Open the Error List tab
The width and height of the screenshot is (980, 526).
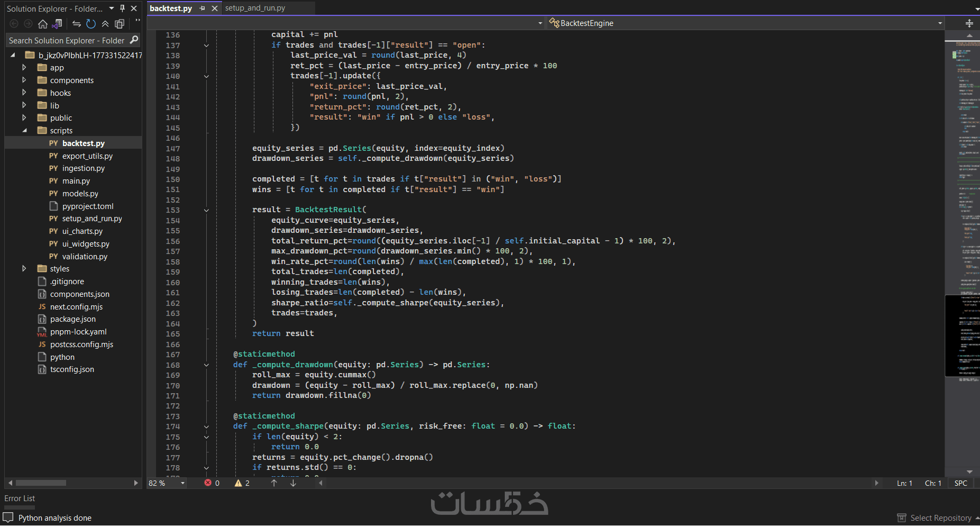tap(20, 498)
